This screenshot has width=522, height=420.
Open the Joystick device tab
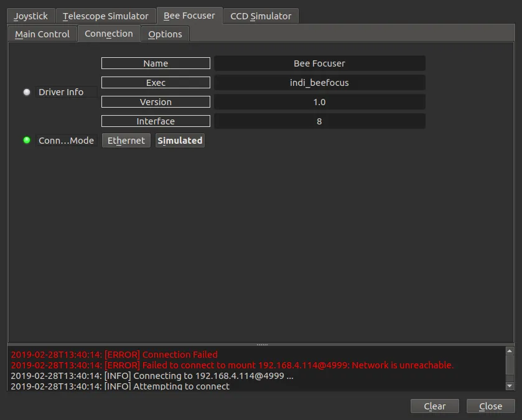point(30,16)
